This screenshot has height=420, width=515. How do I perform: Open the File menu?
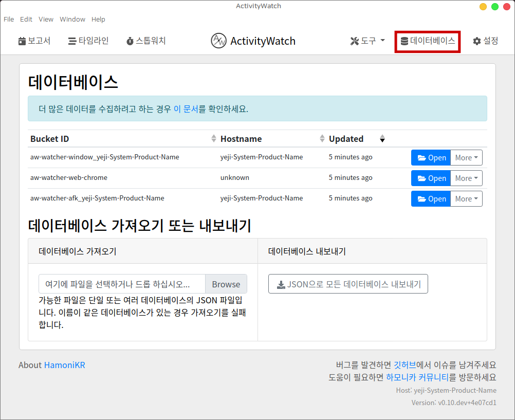[9, 20]
